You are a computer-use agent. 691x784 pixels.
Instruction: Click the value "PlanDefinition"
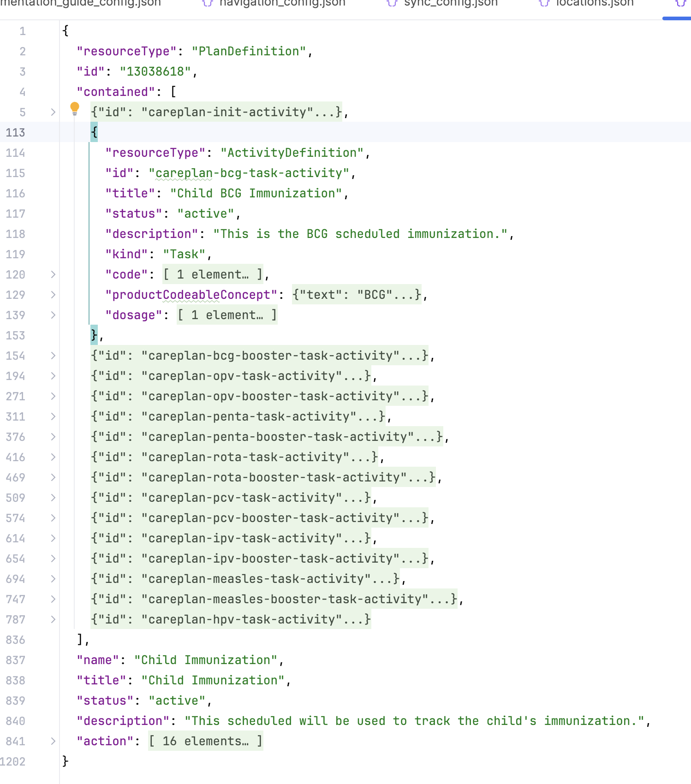coord(249,51)
